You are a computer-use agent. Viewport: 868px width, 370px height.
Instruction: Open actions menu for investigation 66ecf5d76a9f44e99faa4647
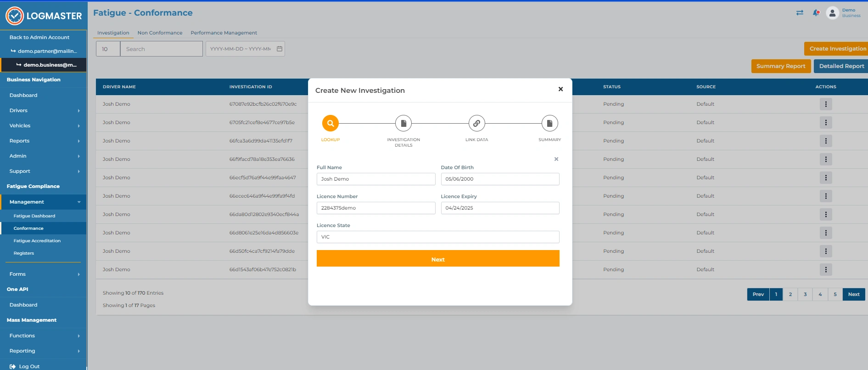pos(826,178)
